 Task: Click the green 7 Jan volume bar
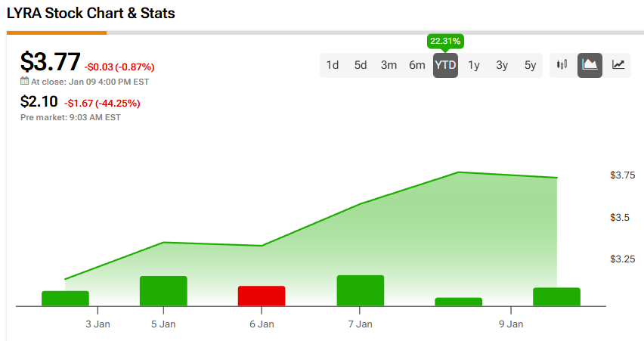click(x=360, y=290)
